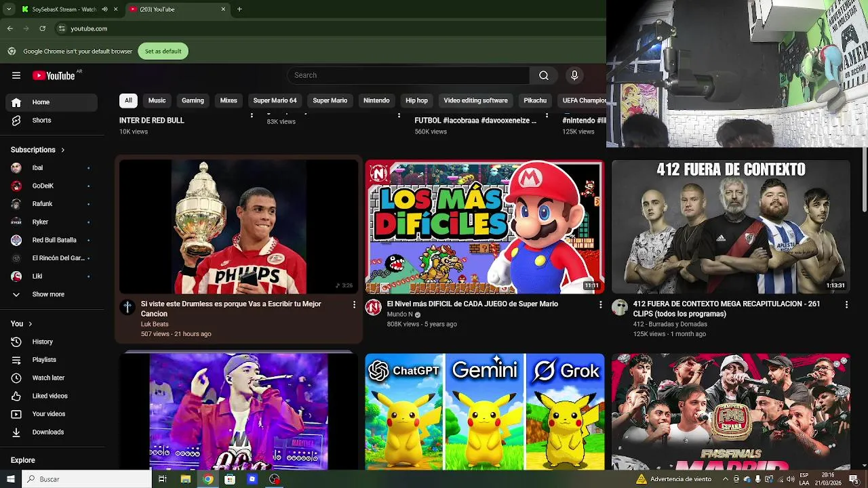Open the GoDeiK channel subscription
This screenshot has width=868, height=488.
(52, 186)
